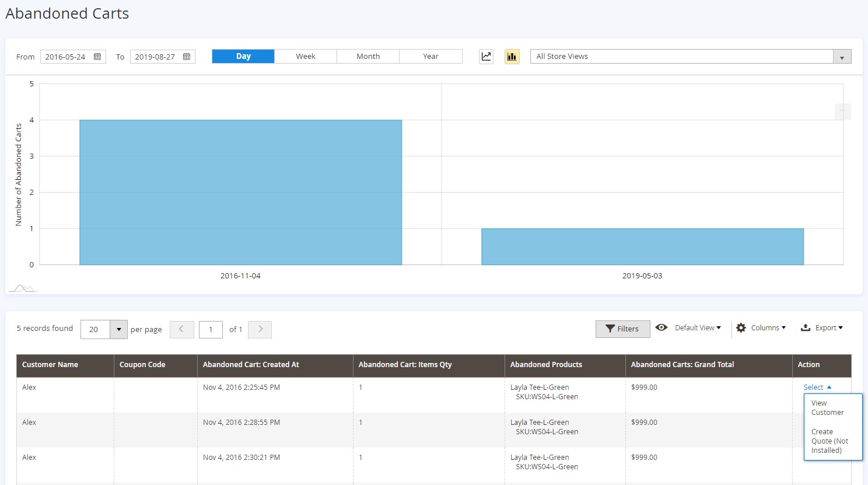Open chart menu button at top right
Screen dimensions: 868x485
tap(842, 111)
